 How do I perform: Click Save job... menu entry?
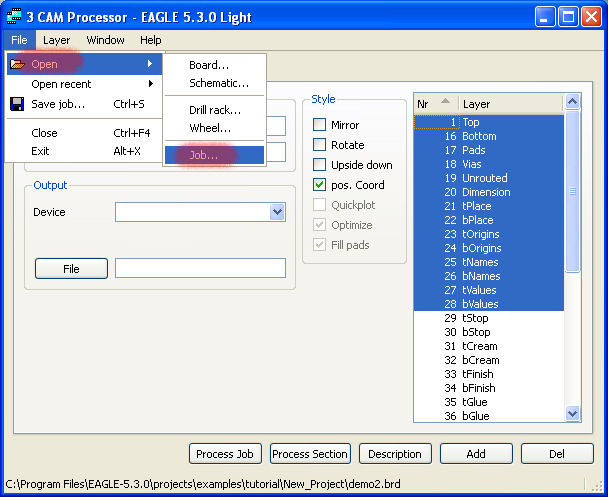click(85, 104)
